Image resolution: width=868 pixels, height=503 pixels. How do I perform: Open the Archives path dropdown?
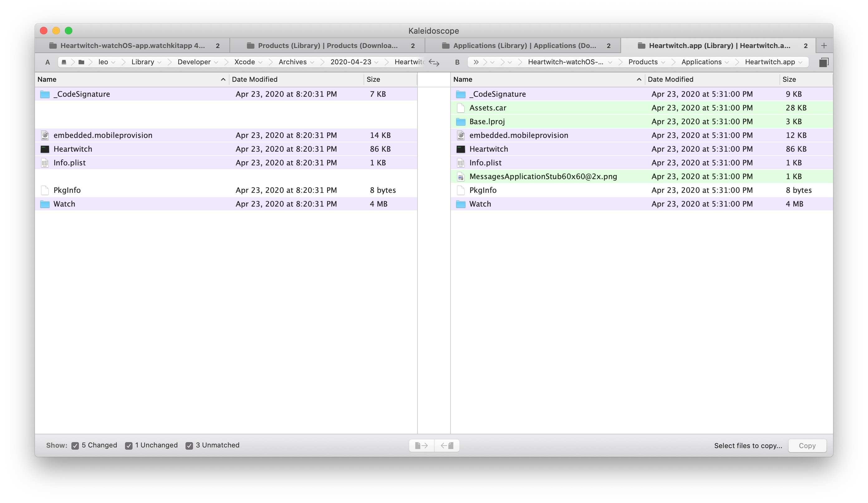(312, 62)
